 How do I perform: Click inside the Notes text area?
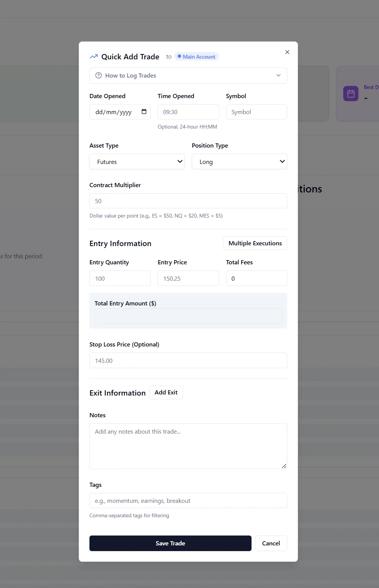coord(188,446)
